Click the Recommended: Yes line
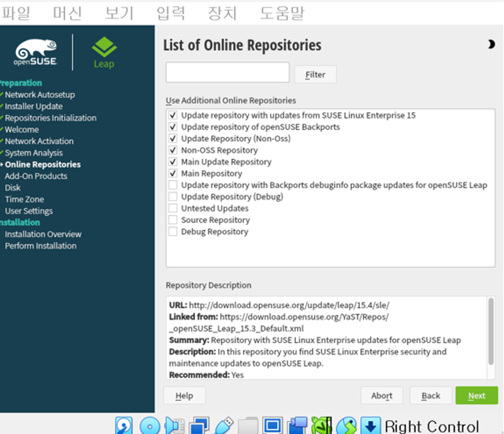This screenshot has height=434, width=504. point(206,374)
